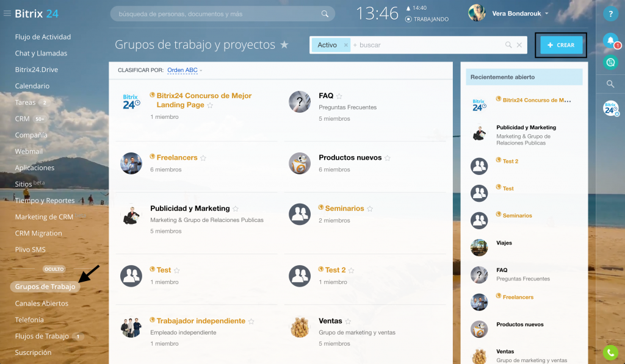
Task: Star the Productos nuevos group in main list
Action: coord(388,158)
